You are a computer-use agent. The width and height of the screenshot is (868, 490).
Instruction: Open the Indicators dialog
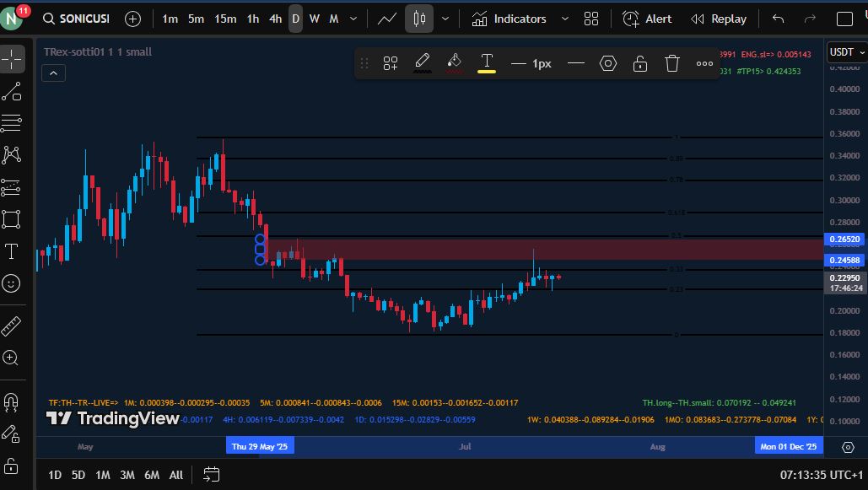point(509,19)
